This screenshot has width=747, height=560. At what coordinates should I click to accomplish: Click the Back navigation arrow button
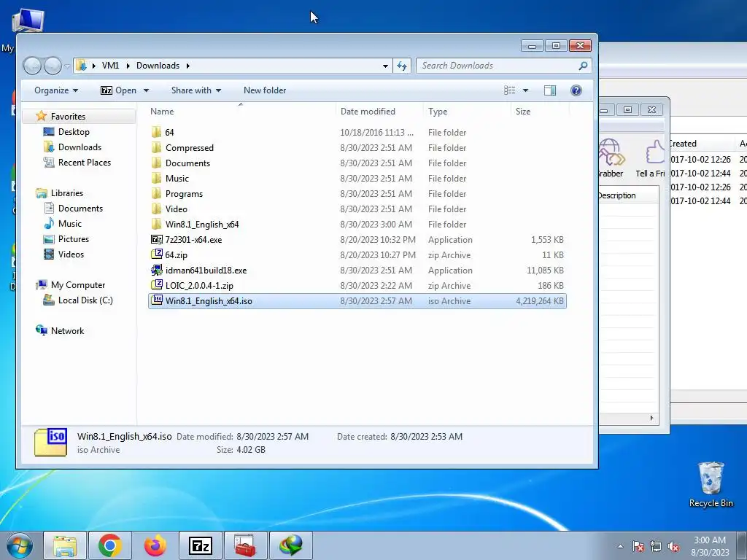tap(32, 66)
